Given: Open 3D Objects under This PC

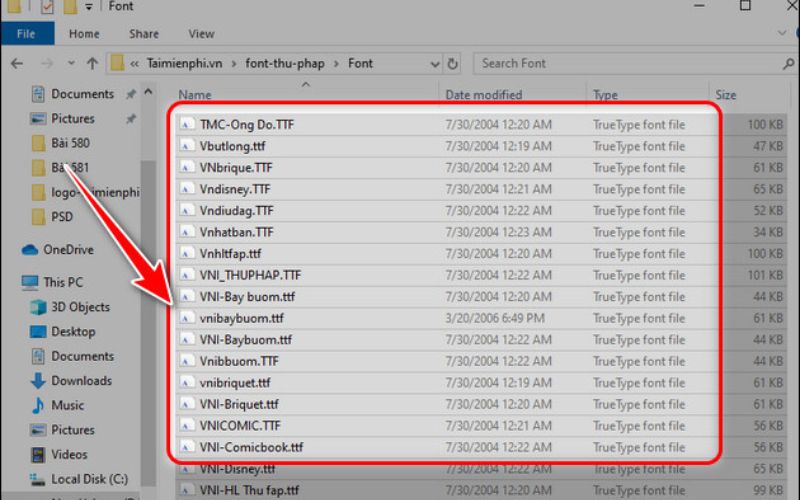Looking at the screenshot, I should point(80,307).
